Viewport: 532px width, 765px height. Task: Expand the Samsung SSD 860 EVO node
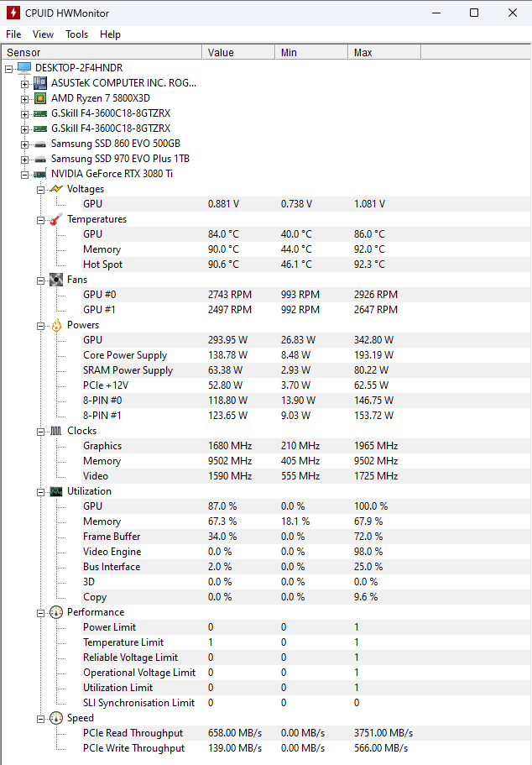(x=24, y=144)
